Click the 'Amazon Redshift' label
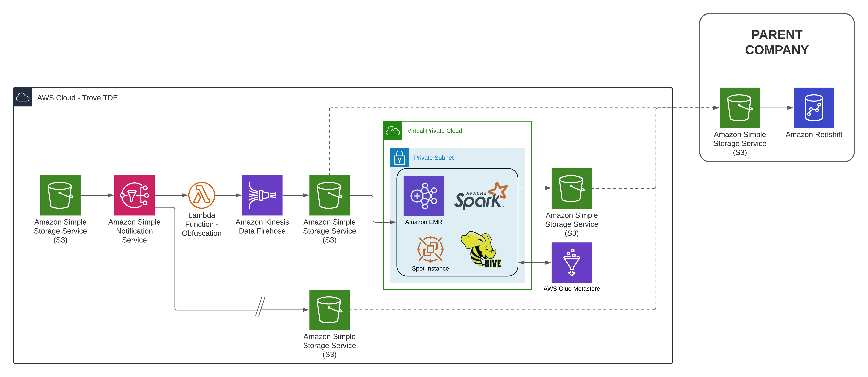 814,134
